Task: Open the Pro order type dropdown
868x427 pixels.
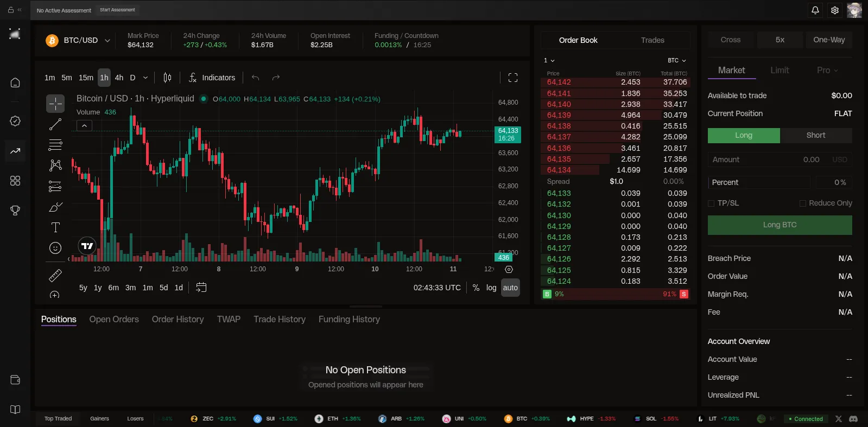Action: 828,71
